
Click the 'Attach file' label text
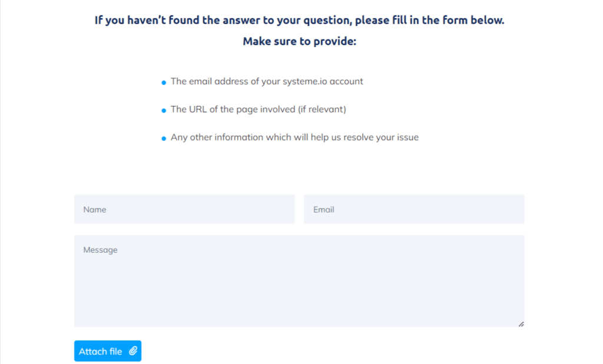pos(100,351)
